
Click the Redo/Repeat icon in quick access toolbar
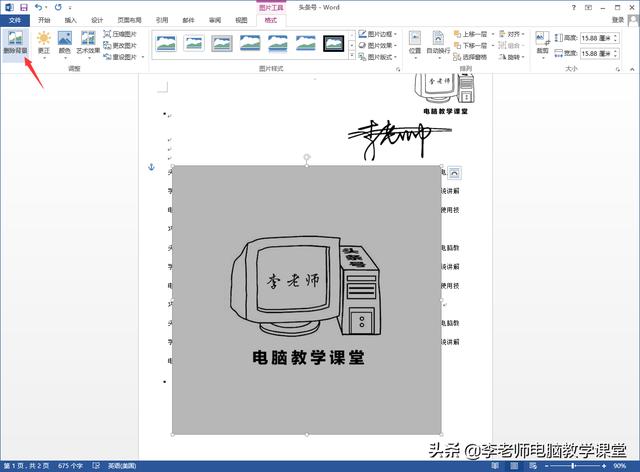(x=58, y=7)
